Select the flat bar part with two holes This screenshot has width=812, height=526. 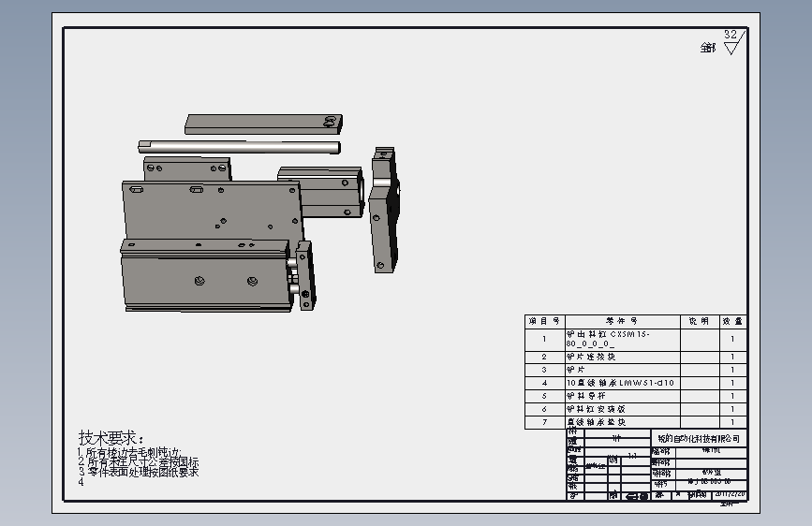[263, 124]
